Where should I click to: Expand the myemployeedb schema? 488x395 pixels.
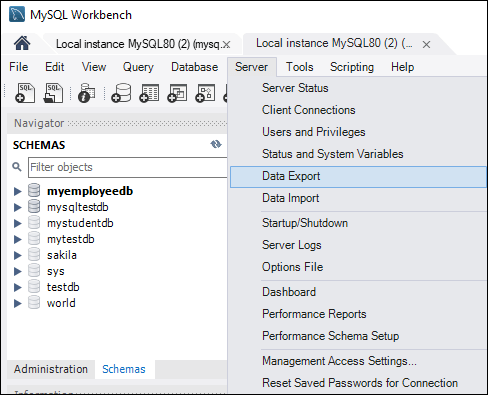click(x=18, y=191)
